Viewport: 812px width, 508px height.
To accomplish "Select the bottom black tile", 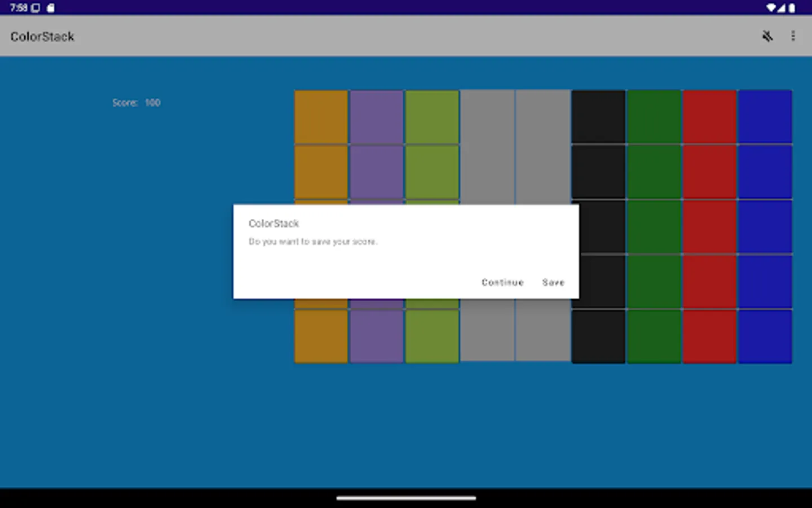I will [x=598, y=336].
